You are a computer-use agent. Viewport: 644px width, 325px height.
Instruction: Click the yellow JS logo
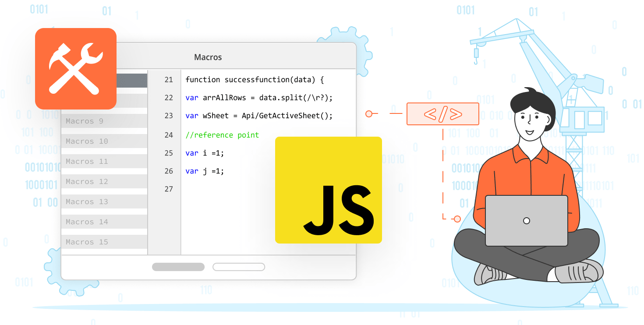[x=328, y=190]
